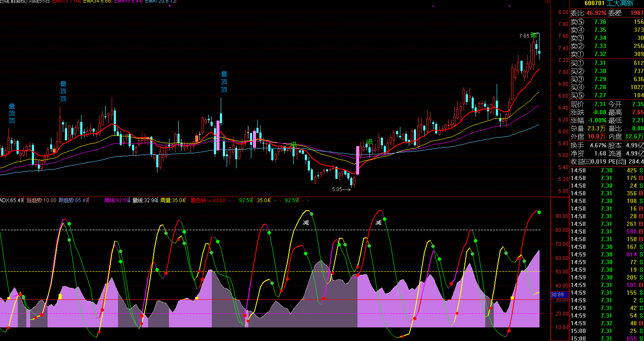Viewport: 644px width, 341px height.
Task: Select the EMA55 indicator label
Action: pyautogui.click(x=128, y=2)
